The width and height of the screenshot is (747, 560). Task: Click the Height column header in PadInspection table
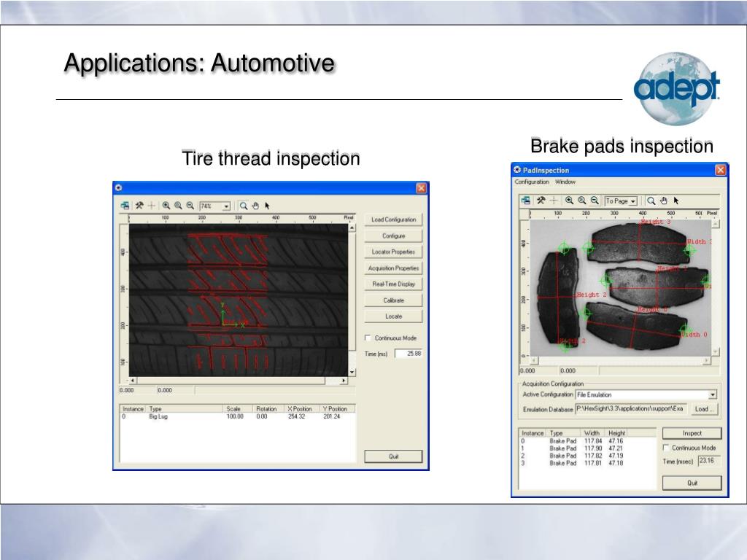pos(616,433)
